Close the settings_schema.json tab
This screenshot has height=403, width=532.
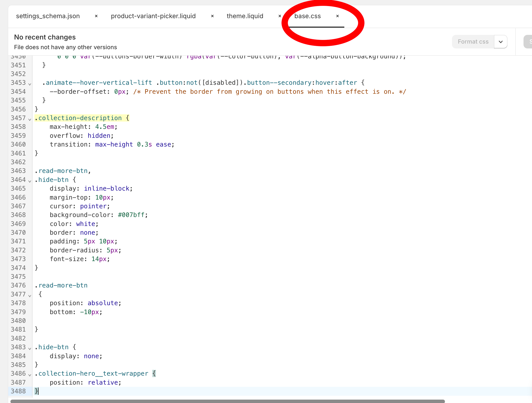click(96, 16)
